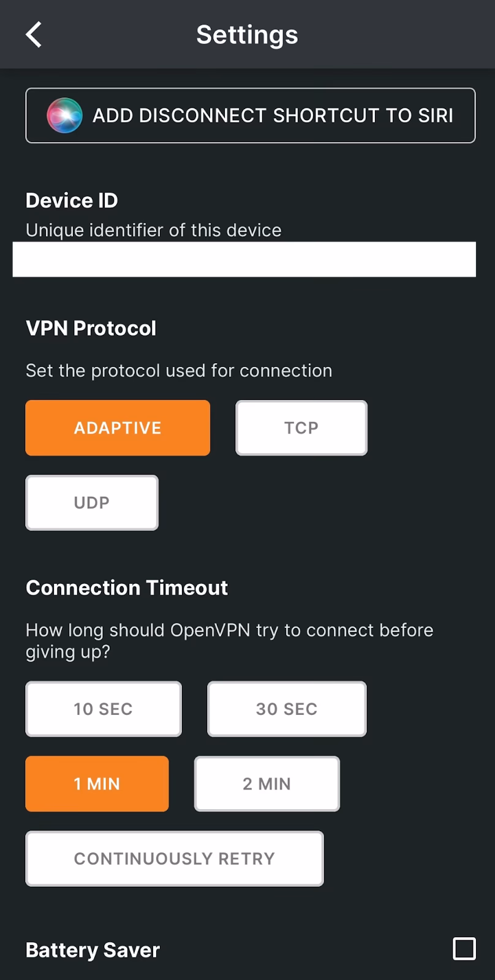Select the TCP protocol option
The width and height of the screenshot is (495, 980).
point(301,428)
